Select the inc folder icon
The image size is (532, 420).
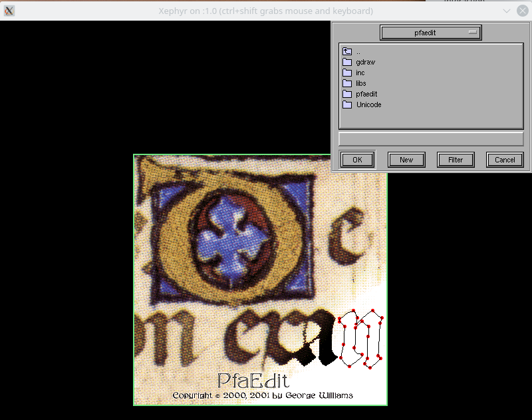pos(346,73)
